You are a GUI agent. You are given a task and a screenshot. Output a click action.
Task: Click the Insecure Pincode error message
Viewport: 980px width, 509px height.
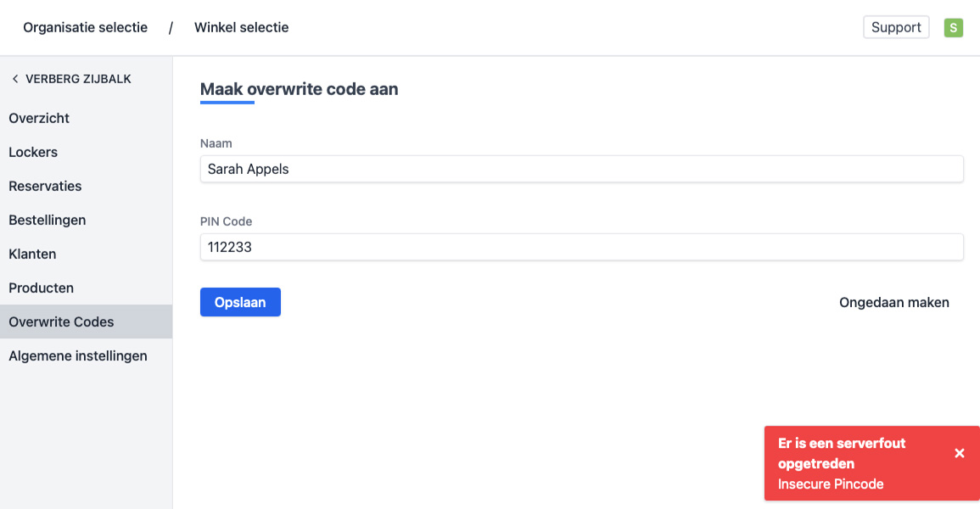point(831,484)
